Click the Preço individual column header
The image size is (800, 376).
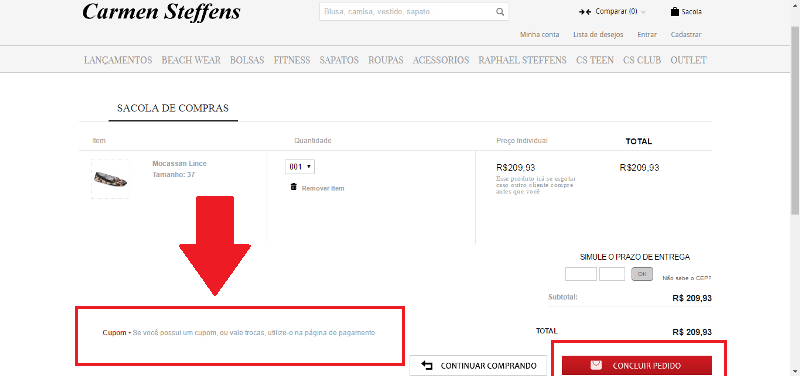point(521,140)
